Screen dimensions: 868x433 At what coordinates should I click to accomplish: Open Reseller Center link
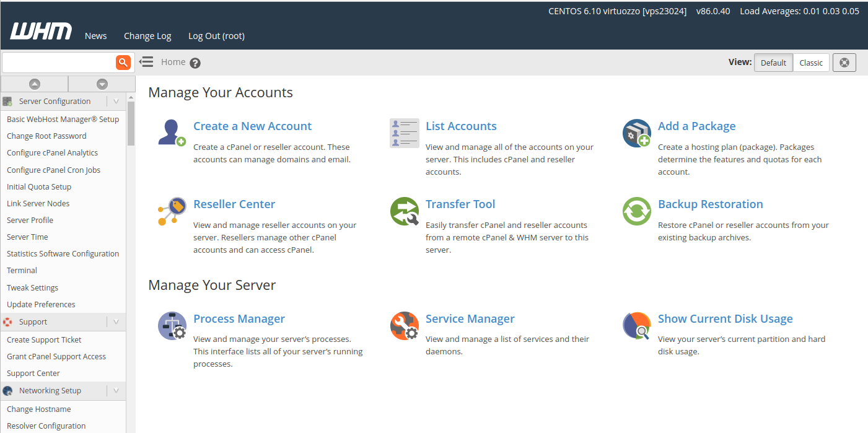tap(234, 204)
